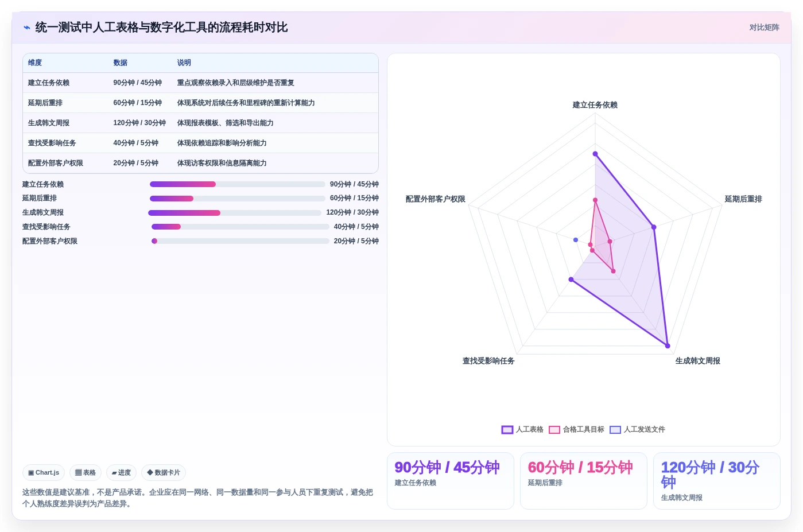Click the radar axis label 配置外部客户权限
Screen dimensions: 803x532
(x=436, y=199)
